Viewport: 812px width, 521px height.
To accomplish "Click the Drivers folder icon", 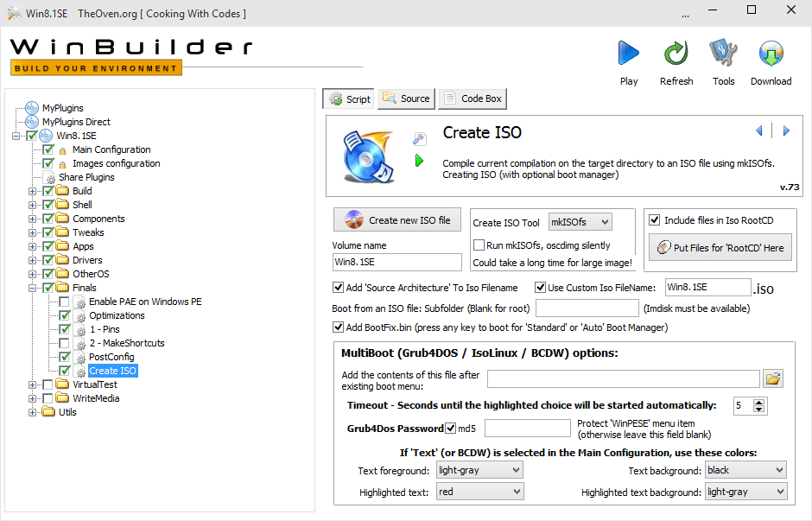I will point(62,260).
